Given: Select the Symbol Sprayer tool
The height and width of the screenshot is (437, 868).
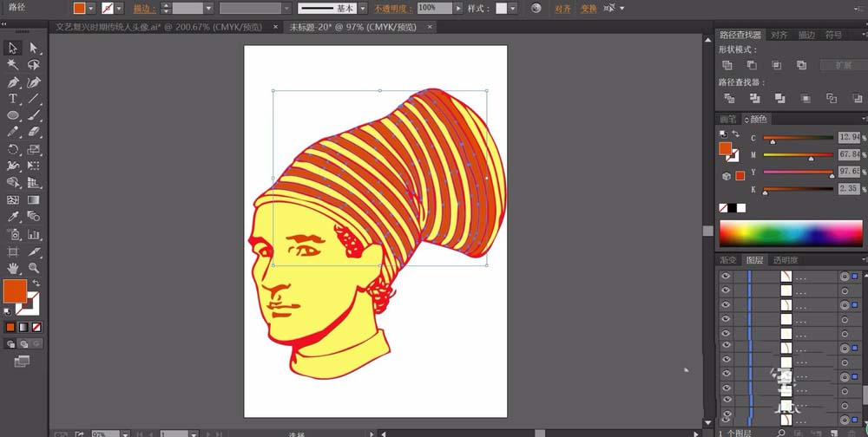Looking at the screenshot, I should pos(13,234).
